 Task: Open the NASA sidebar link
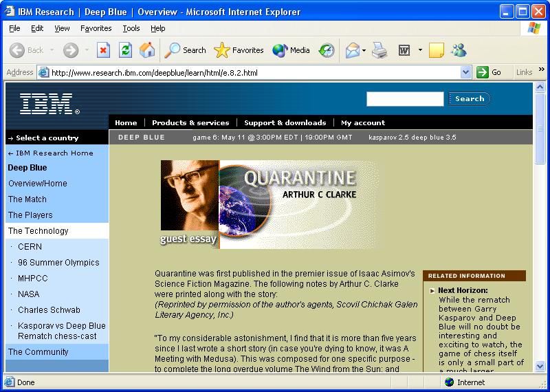28,294
